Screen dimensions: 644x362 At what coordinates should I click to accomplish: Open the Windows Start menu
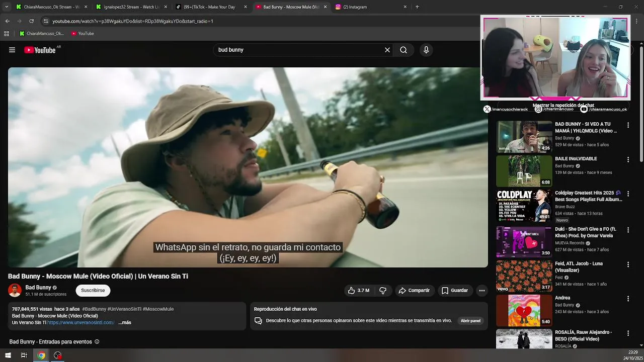8,355
